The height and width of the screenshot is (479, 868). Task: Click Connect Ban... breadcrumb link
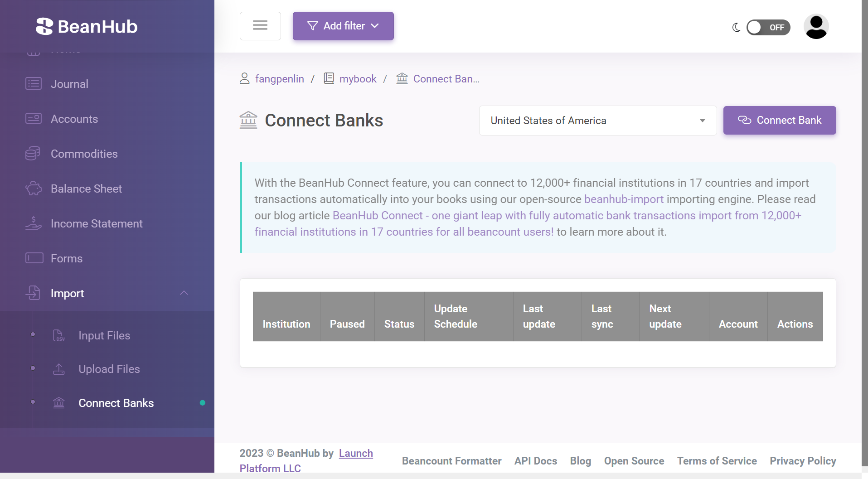pos(446,79)
